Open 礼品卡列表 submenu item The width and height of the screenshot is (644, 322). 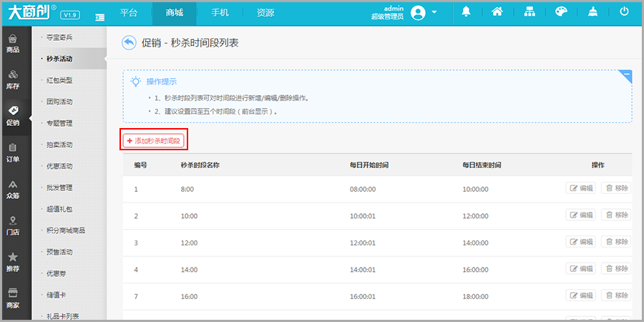coord(63,316)
